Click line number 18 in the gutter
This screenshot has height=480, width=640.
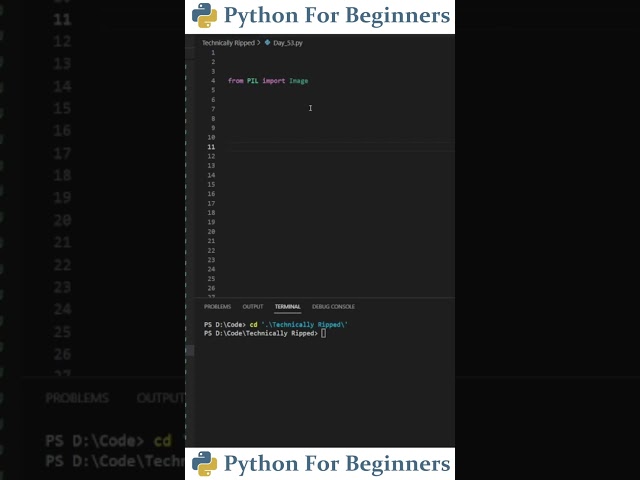point(211,213)
